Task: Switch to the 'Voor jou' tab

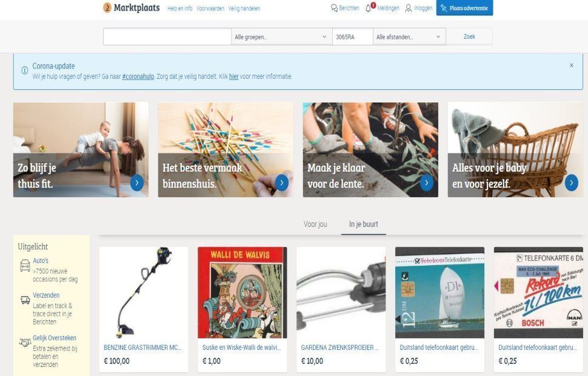Action: (x=315, y=224)
